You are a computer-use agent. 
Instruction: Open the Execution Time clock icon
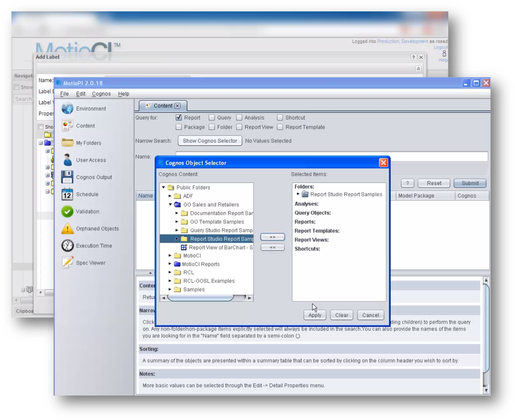[68, 246]
